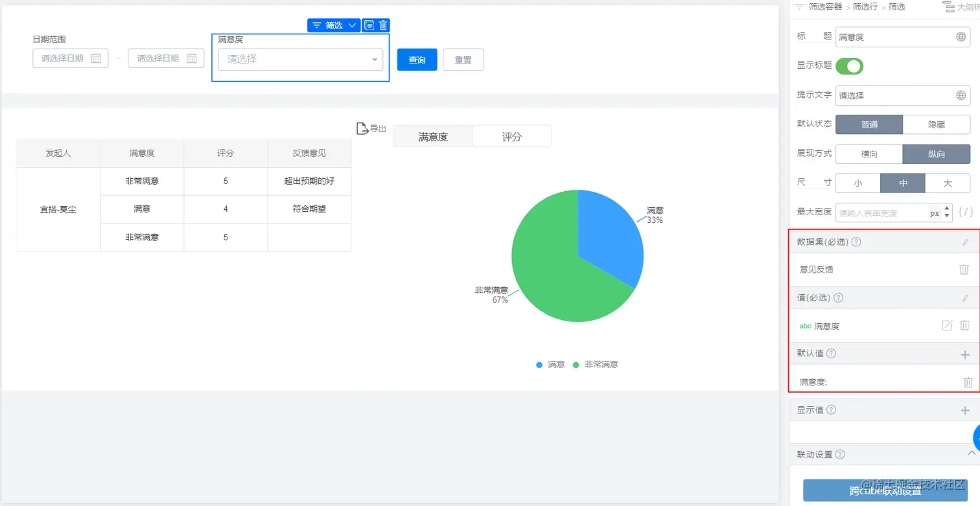Add a new 默认值 with plus
Image resolution: width=980 pixels, height=506 pixels.
click(964, 354)
